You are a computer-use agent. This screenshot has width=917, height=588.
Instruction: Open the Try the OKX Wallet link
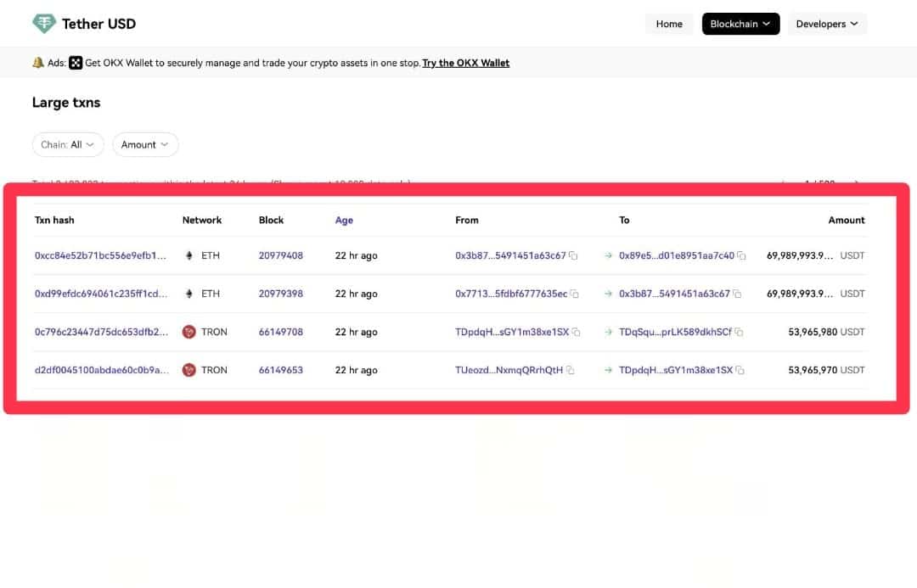click(x=465, y=63)
